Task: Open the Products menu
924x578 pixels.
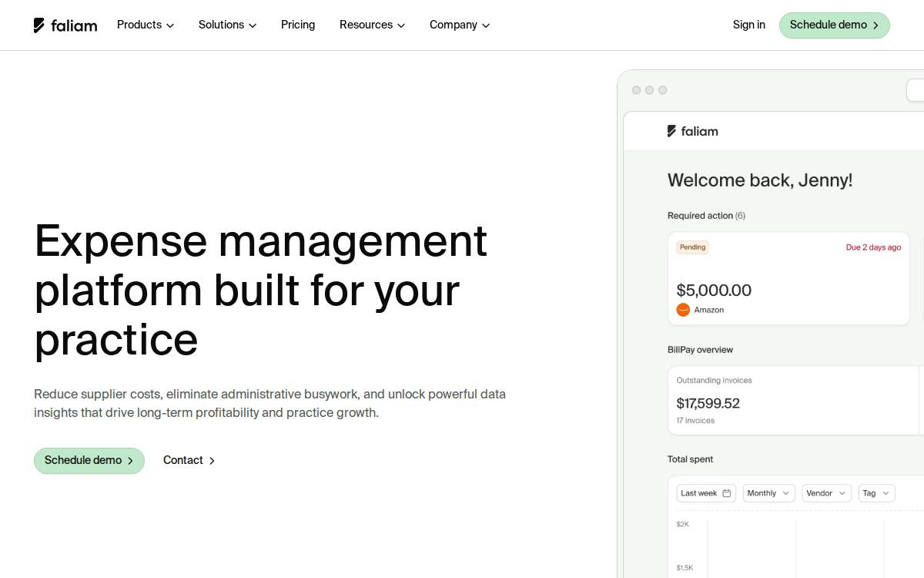Action: (146, 25)
